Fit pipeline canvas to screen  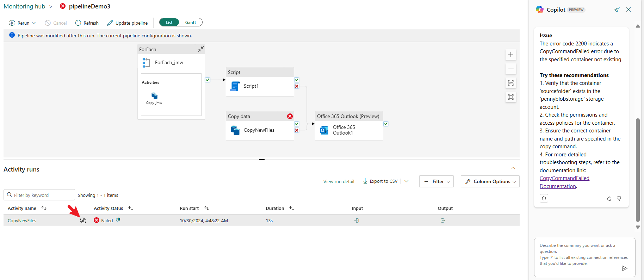click(x=511, y=97)
